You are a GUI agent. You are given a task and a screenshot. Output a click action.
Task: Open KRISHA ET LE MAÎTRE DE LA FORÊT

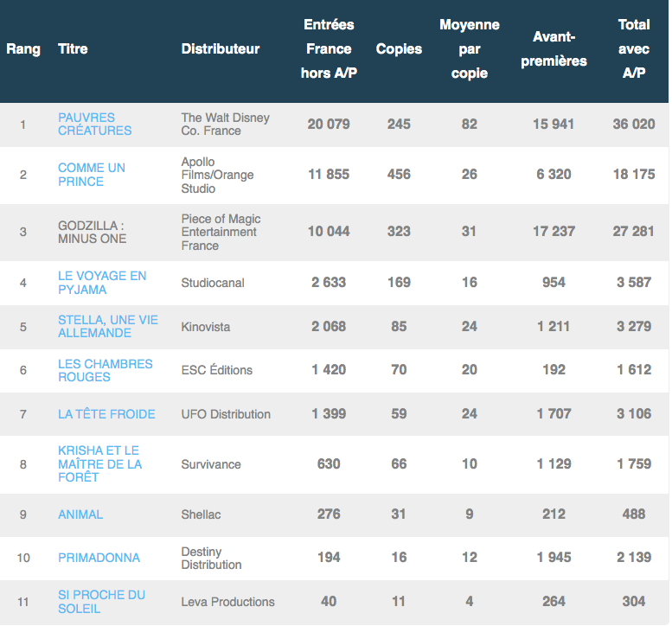click(x=99, y=463)
